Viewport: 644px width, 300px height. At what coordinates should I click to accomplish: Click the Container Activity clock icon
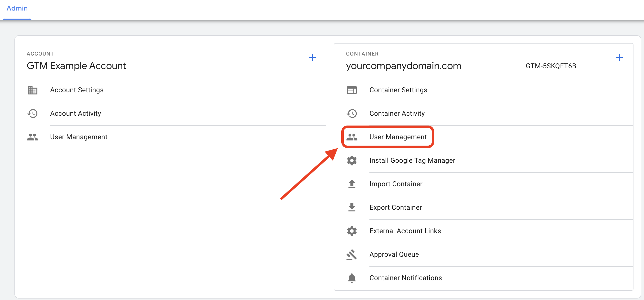(352, 114)
